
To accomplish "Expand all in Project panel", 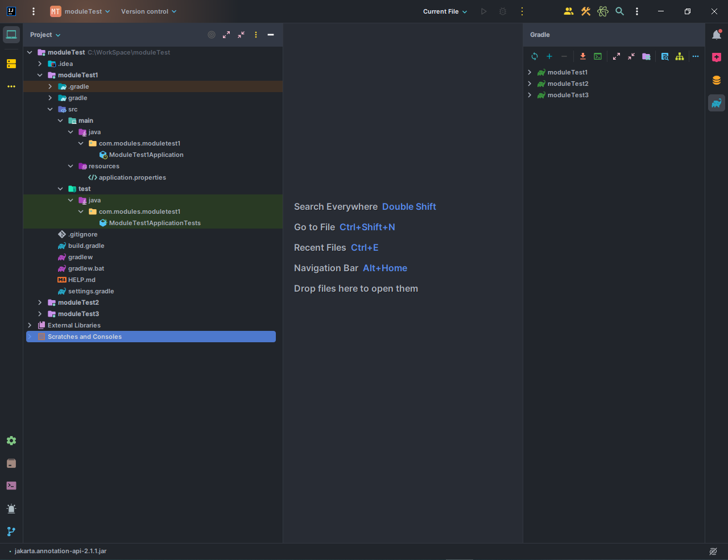I will (226, 35).
